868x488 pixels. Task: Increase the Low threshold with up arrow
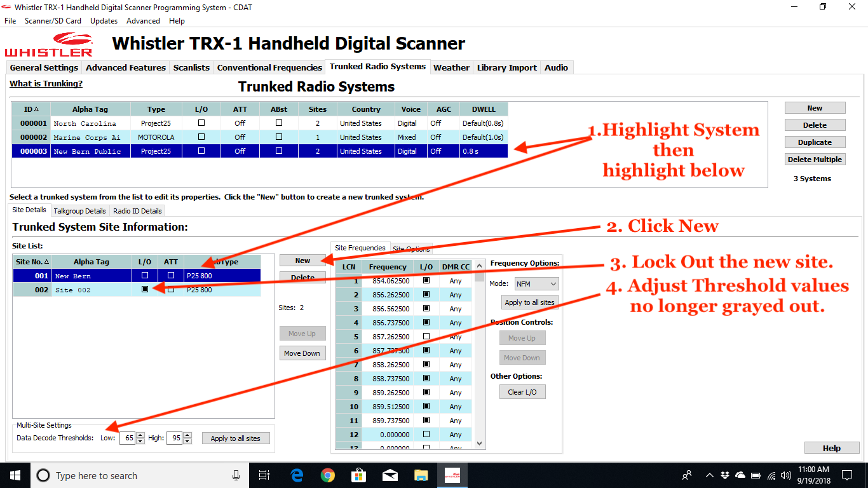point(140,435)
